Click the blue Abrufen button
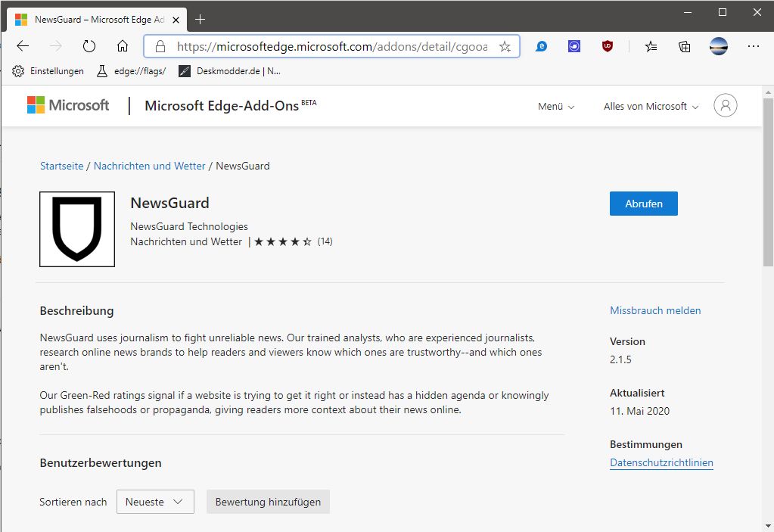774x532 pixels. tap(644, 204)
